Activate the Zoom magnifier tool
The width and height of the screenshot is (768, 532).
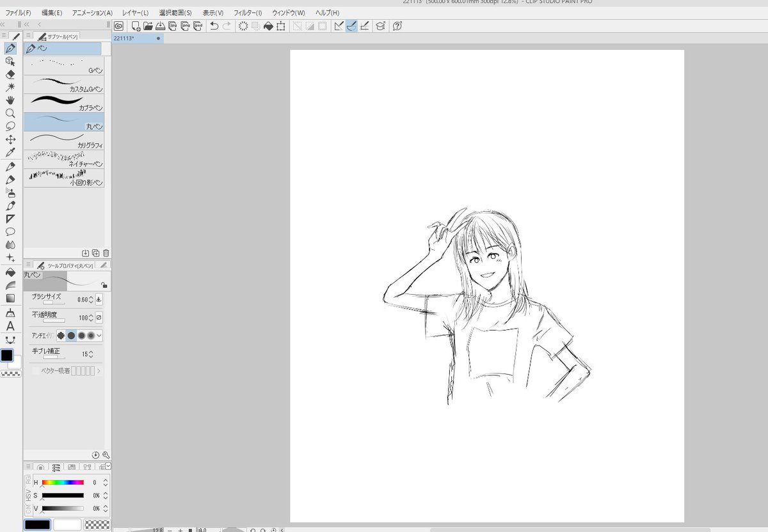10,113
